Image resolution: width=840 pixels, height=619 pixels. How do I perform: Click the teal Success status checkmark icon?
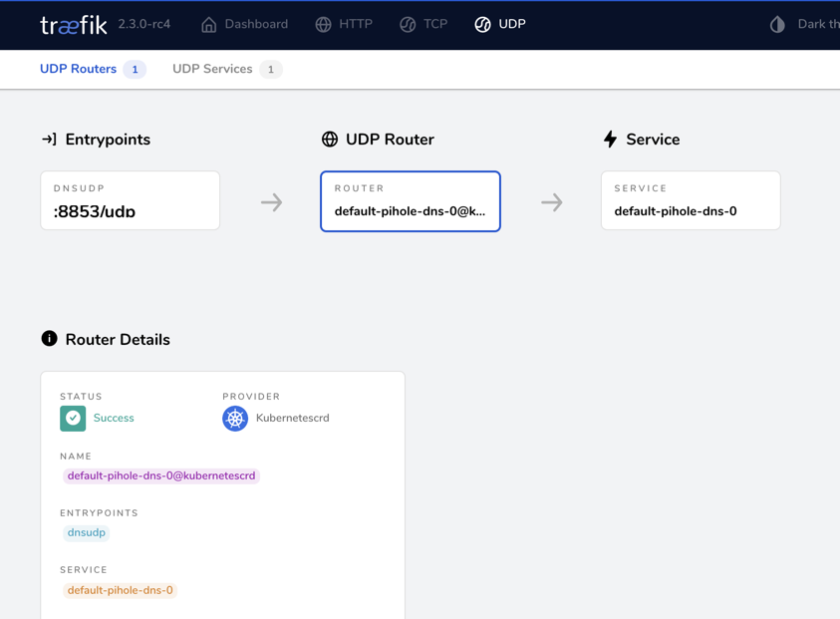pyautogui.click(x=72, y=418)
